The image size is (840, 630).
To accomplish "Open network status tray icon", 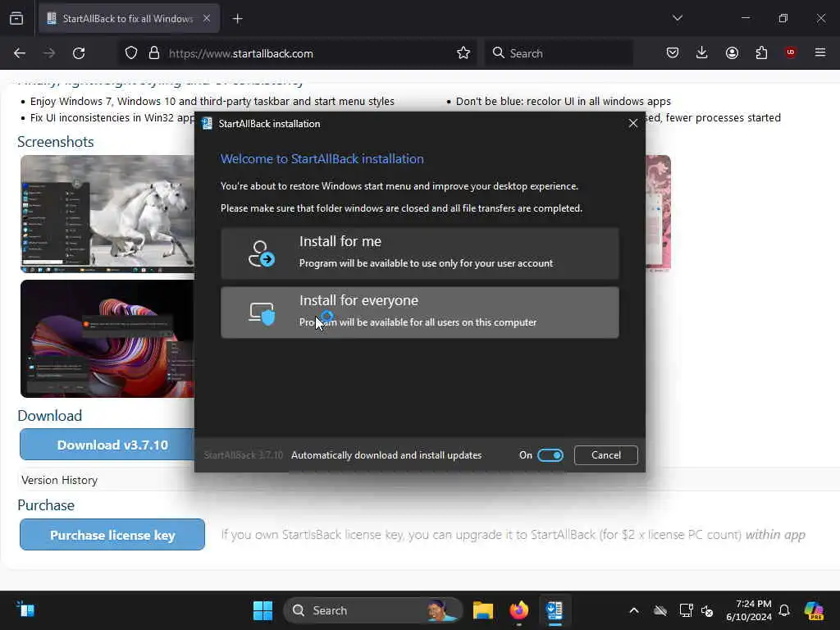I will (x=687, y=610).
